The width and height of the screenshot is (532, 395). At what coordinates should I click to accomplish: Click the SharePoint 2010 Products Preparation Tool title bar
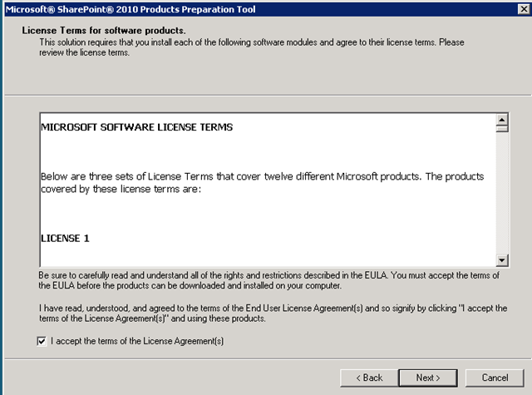[133, 9]
